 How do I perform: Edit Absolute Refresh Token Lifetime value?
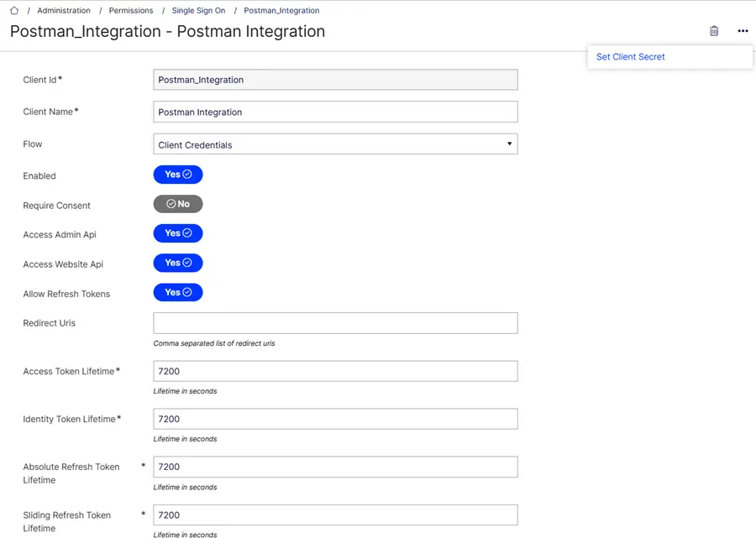coord(335,467)
